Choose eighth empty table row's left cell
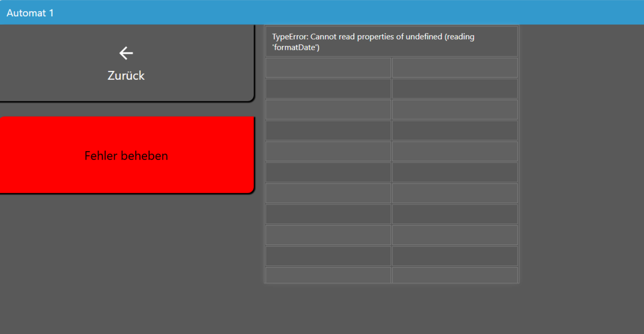Image resolution: width=644 pixels, height=334 pixels. click(328, 214)
